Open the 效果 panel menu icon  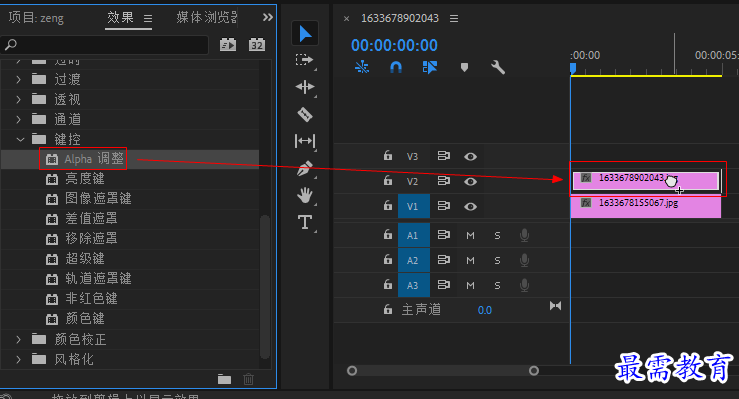pyautogui.click(x=148, y=18)
